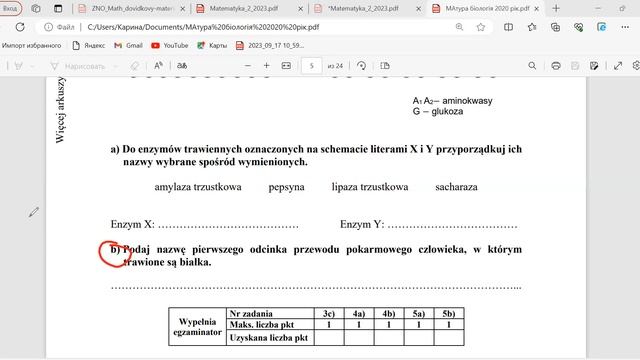
Task: Click the 'lipaza trzustkowa' text
Action: 370,187
